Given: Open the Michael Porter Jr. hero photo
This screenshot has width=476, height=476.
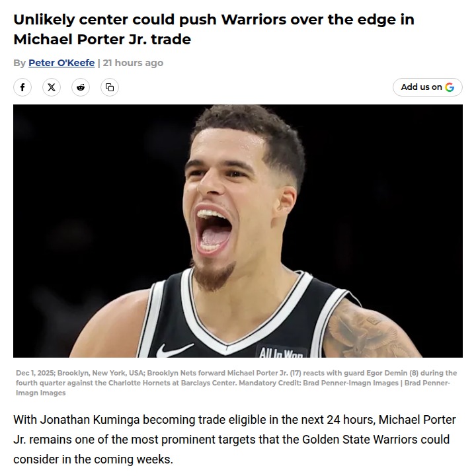Looking at the screenshot, I should [238, 231].
